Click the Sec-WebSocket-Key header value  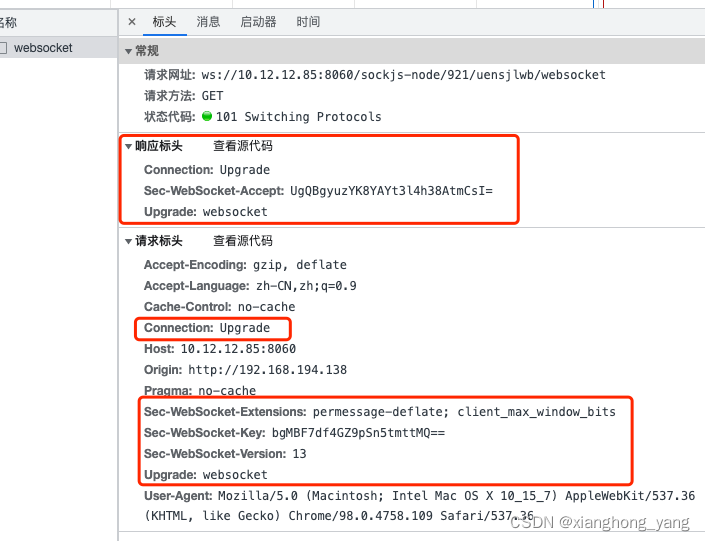(358, 433)
